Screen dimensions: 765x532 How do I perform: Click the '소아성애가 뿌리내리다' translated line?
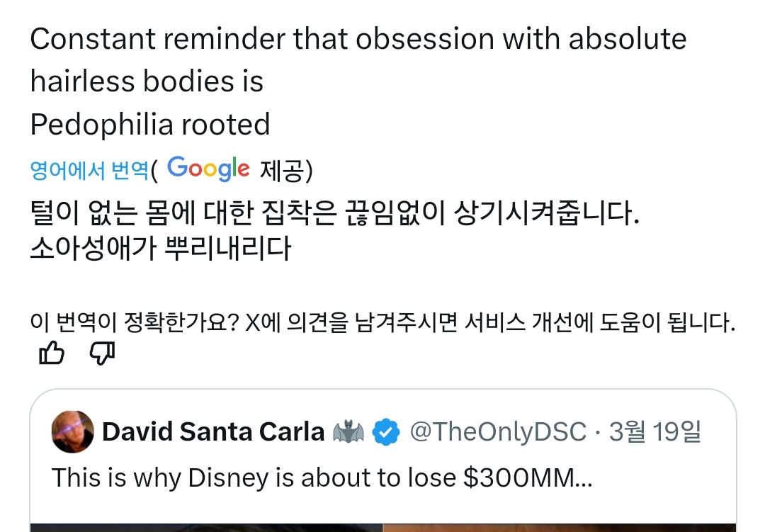coord(161,249)
